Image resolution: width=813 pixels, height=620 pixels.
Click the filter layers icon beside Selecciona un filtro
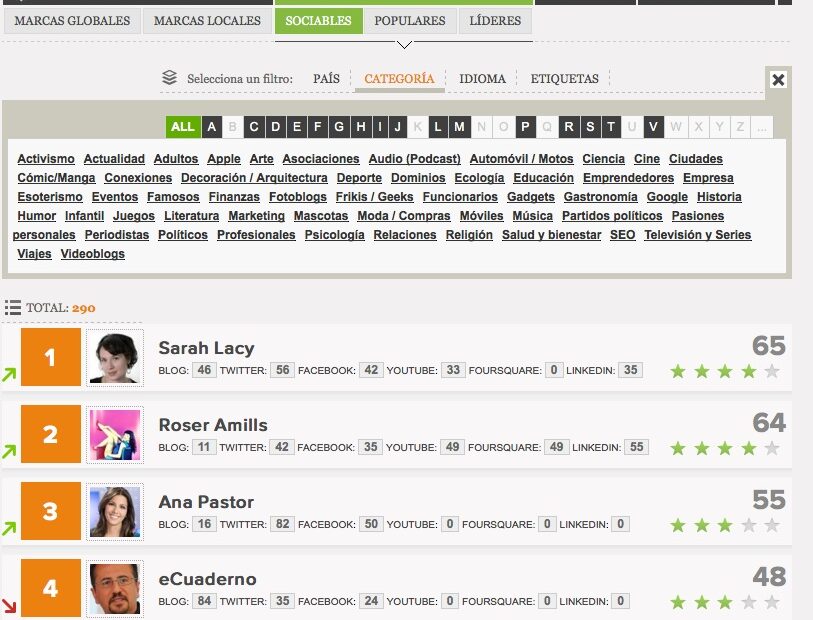(169, 78)
